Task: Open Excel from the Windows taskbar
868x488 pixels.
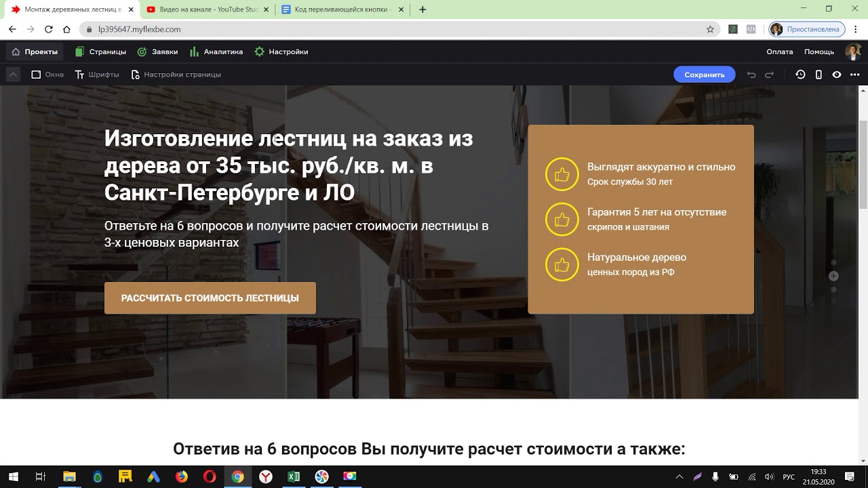Action: [294, 476]
